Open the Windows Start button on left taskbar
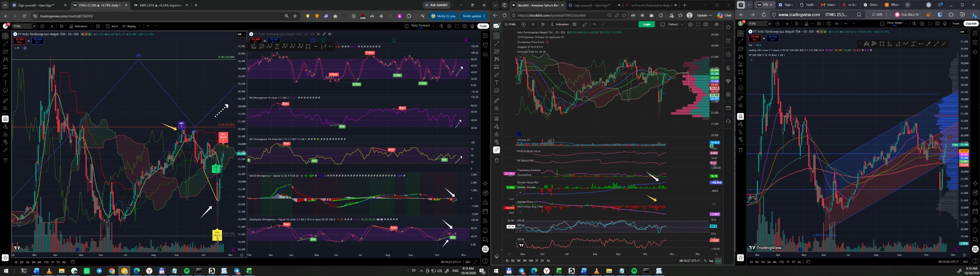This screenshot has width=980, height=276. point(6,271)
